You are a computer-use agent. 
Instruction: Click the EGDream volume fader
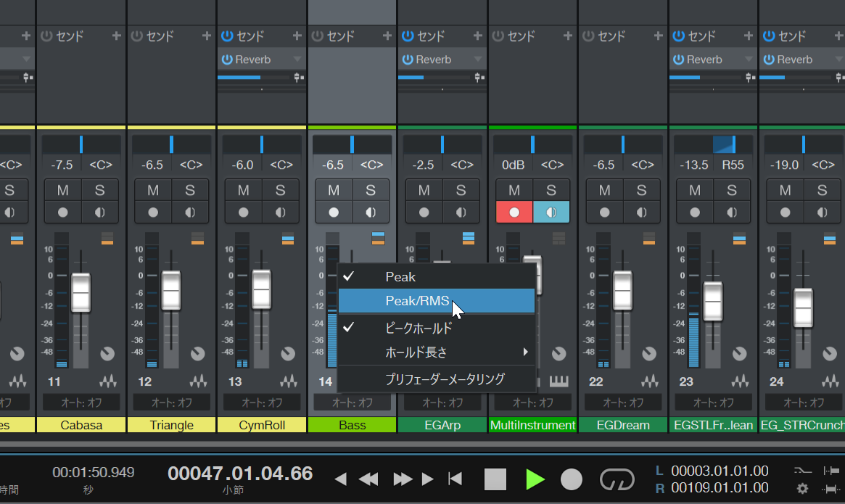622,290
